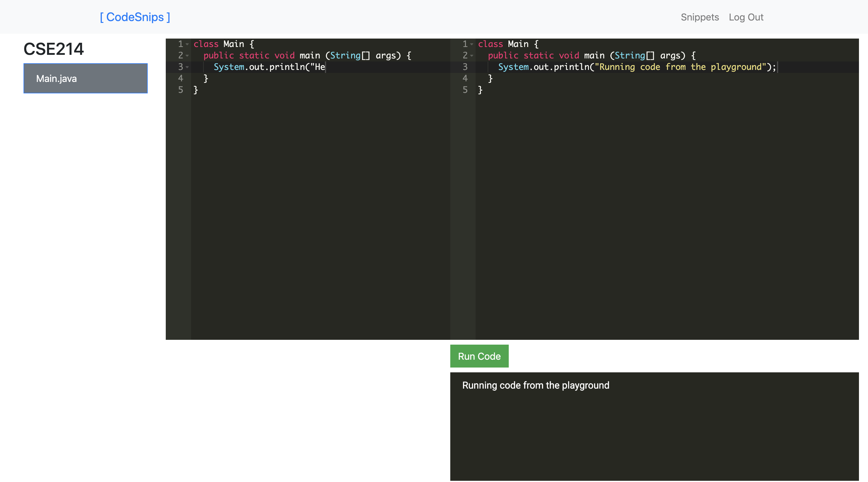Collapse line 2 fold arrow in left editor
This screenshot has height=482, width=868.
tap(187, 55)
